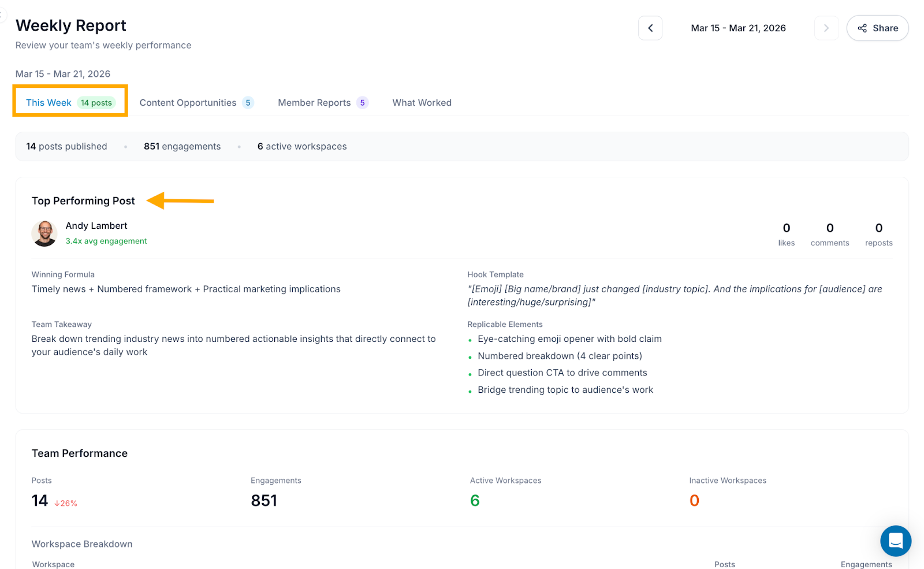Screen dimensions: 924x569
Task: Click the Andy Lambert name
Action: click(x=96, y=226)
